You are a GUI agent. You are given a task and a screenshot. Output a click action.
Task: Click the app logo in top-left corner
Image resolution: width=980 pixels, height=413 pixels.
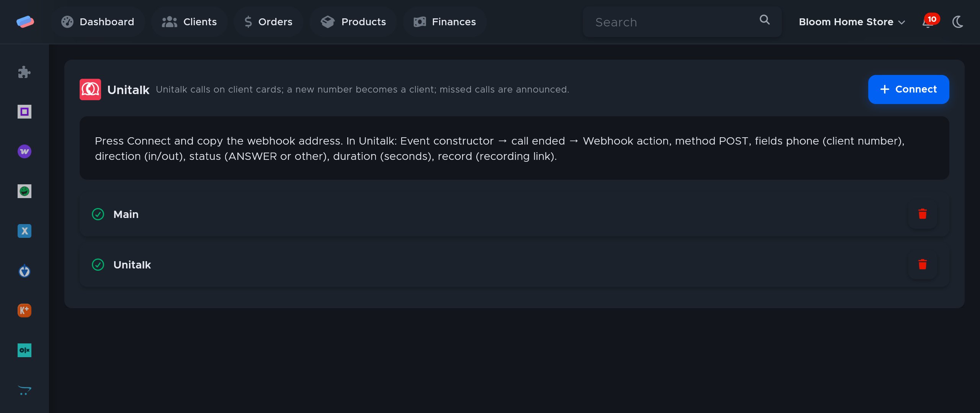coord(25,22)
